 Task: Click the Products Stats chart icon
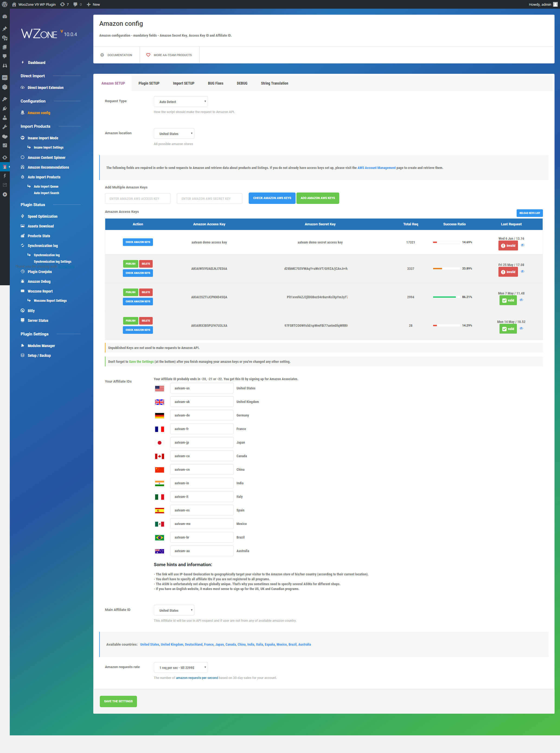pyautogui.click(x=23, y=236)
